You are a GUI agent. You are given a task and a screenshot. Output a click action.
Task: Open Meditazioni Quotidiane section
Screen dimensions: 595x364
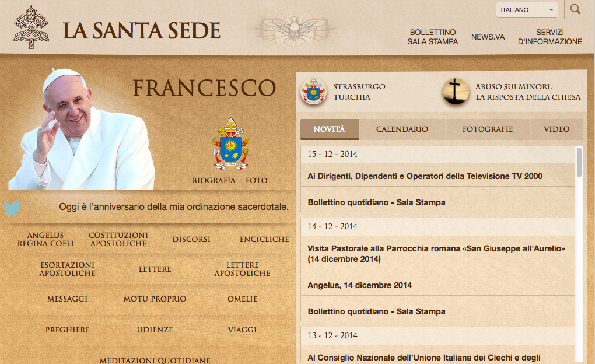155,360
